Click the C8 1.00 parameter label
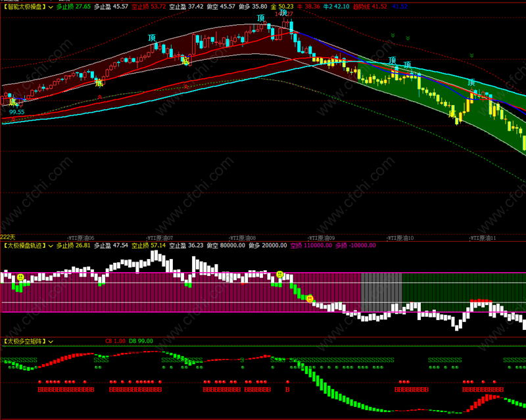This screenshot has width=526, height=420. click(x=116, y=341)
